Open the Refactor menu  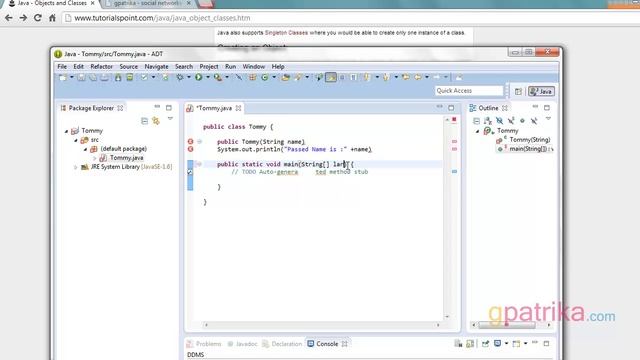coord(101,67)
